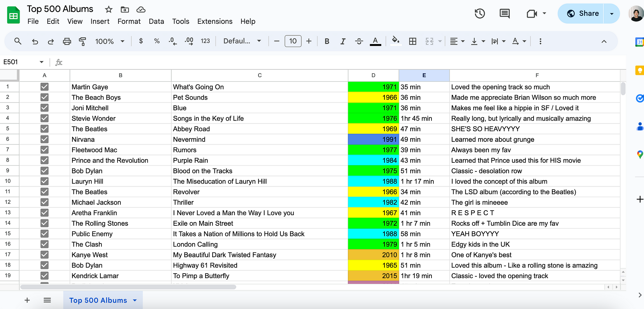The width and height of the screenshot is (644, 309).
Task: Toggle the Kanye West row checkbox
Action: [x=44, y=255]
